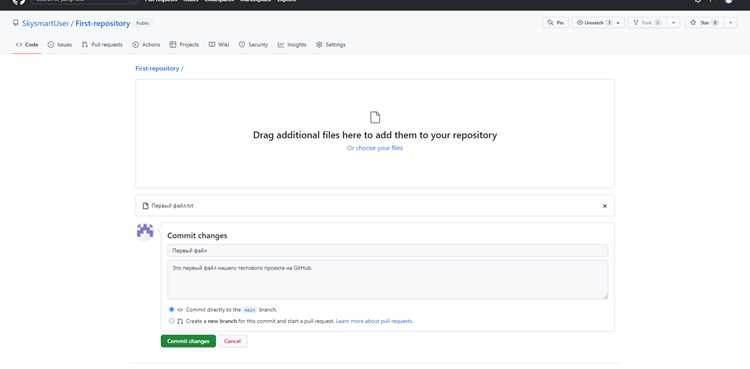
Task: Click the Первый файл.txt file name
Action: click(173, 206)
